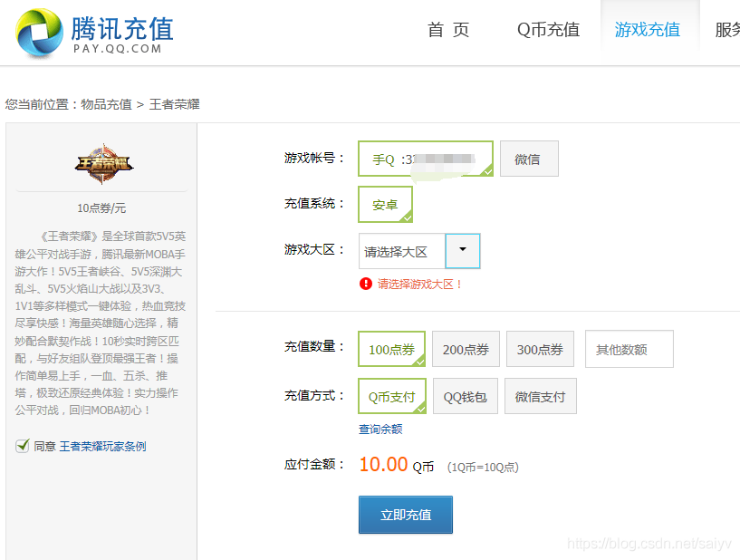The image size is (740, 560).
Task: Click the 请选择游戏大区 error message
Action: 419,284
